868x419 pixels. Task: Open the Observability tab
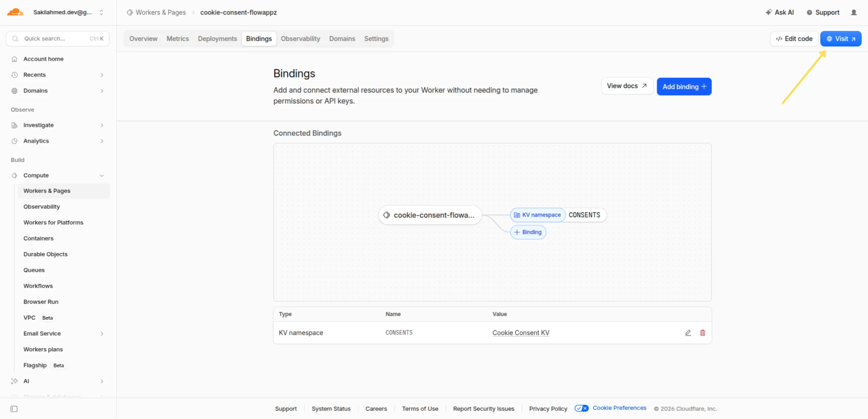tap(300, 39)
